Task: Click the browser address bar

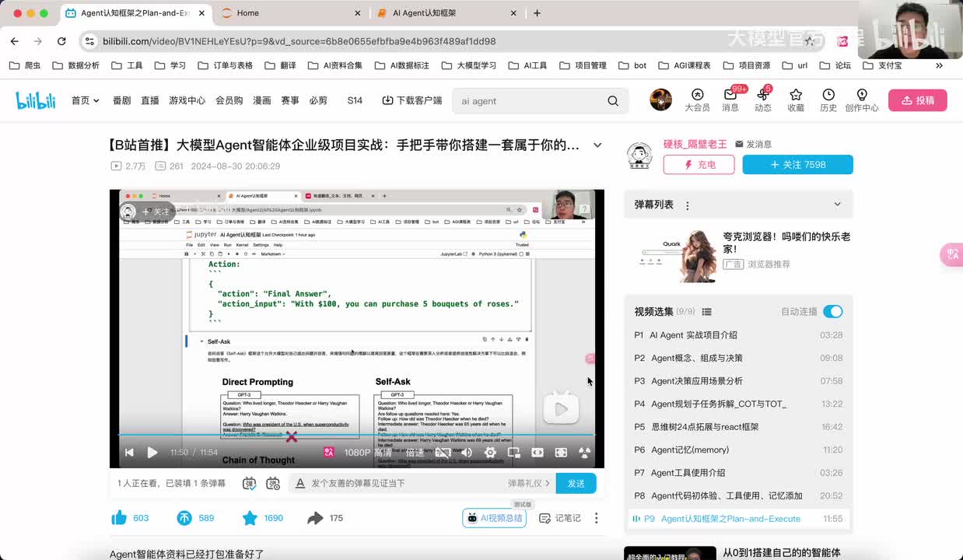Action: tap(451, 41)
